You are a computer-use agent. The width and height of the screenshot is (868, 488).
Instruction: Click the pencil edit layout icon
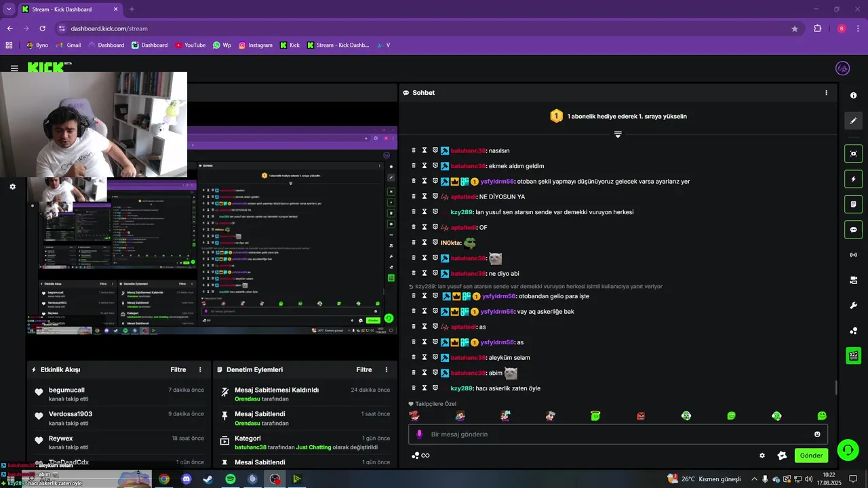coord(853,121)
